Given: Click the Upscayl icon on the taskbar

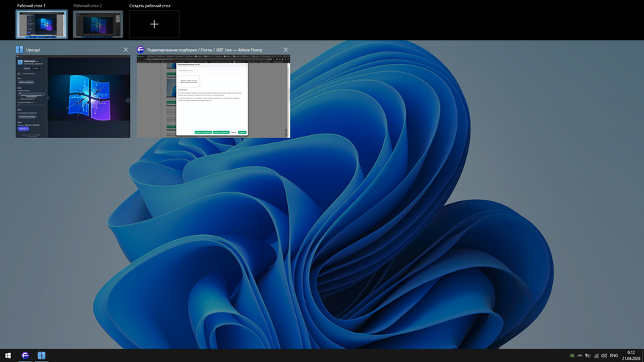Looking at the screenshot, I should [42, 355].
